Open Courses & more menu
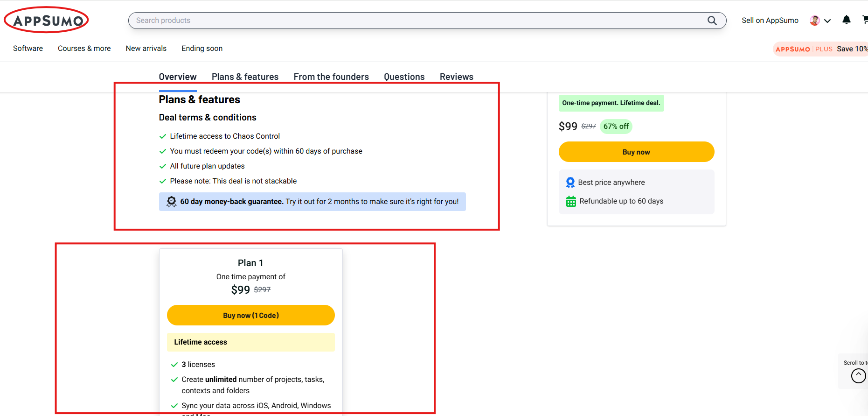The width and height of the screenshot is (868, 416). coord(84,49)
